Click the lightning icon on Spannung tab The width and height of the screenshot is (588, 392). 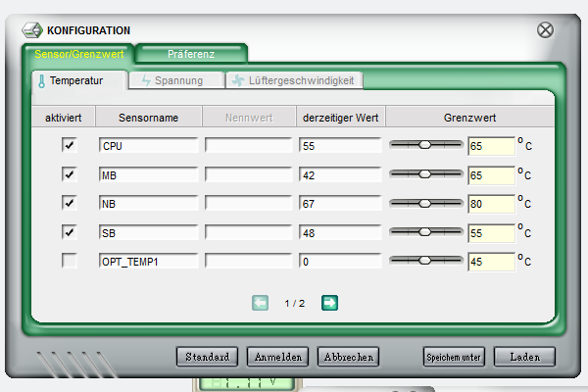coord(146,80)
